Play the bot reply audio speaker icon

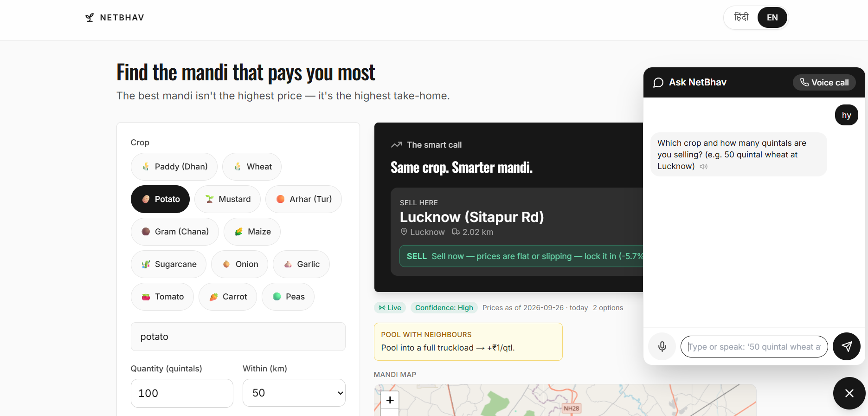tap(704, 167)
